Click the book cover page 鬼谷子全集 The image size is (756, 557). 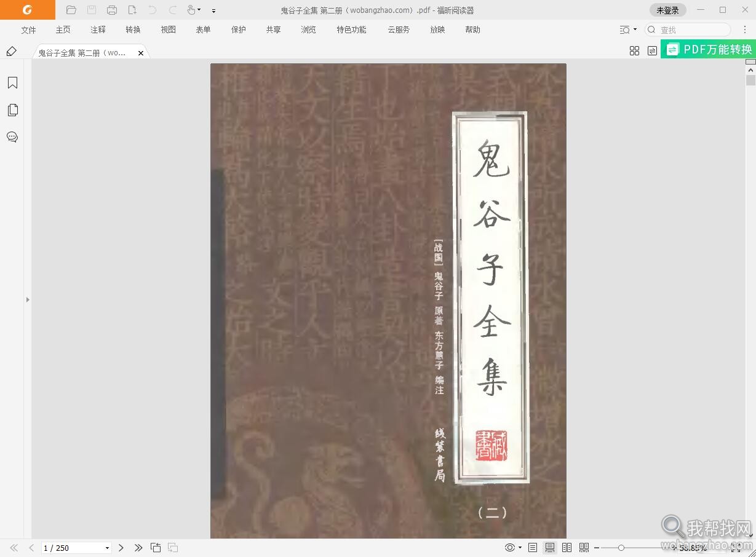(388, 301)
